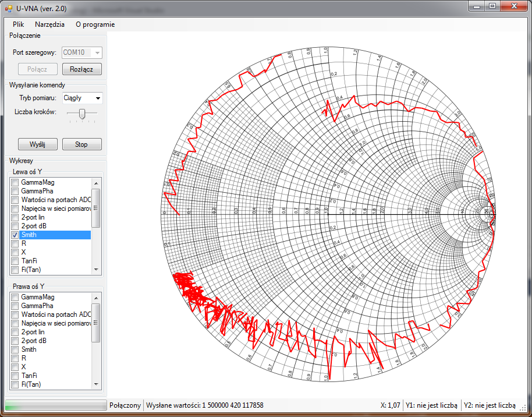Tick TanFi checkbox in Prawa oś Y list

pos(15,376)
